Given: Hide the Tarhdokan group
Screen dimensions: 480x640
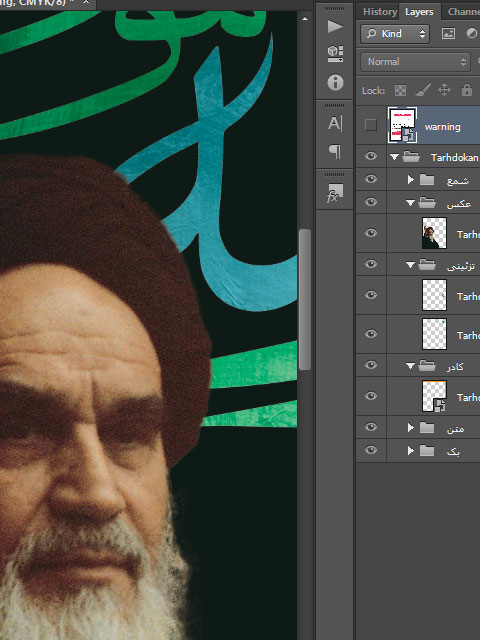Looking at the screenshot, I should pyautogui.click(x=371, y=156).
